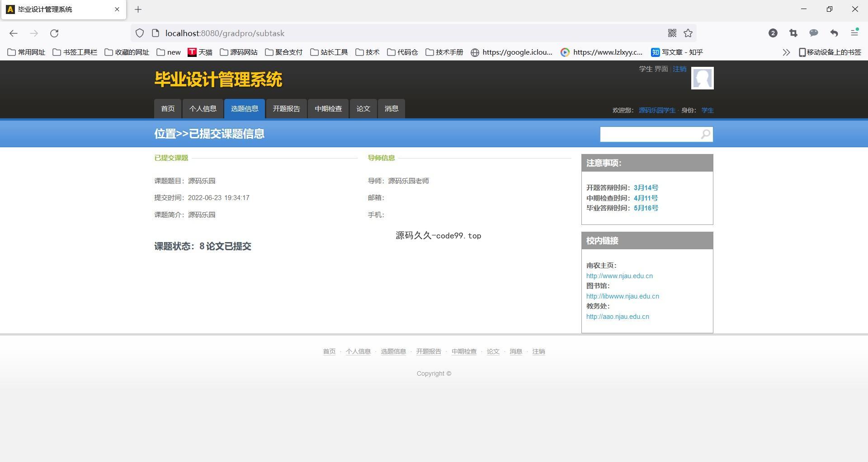The height and width of the screenshot is (462, 868).
Task: Open the 技术手册 bookmarks folder
Action: [444, 52]
